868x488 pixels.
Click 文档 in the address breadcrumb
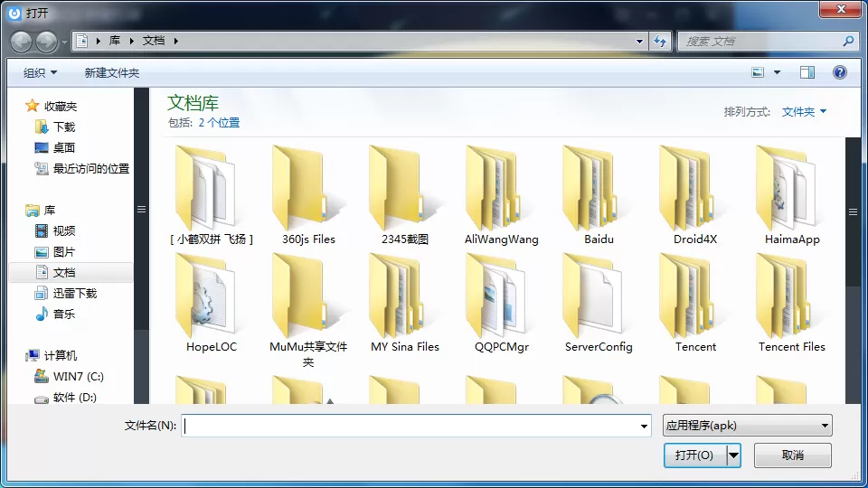coord(154,41)
